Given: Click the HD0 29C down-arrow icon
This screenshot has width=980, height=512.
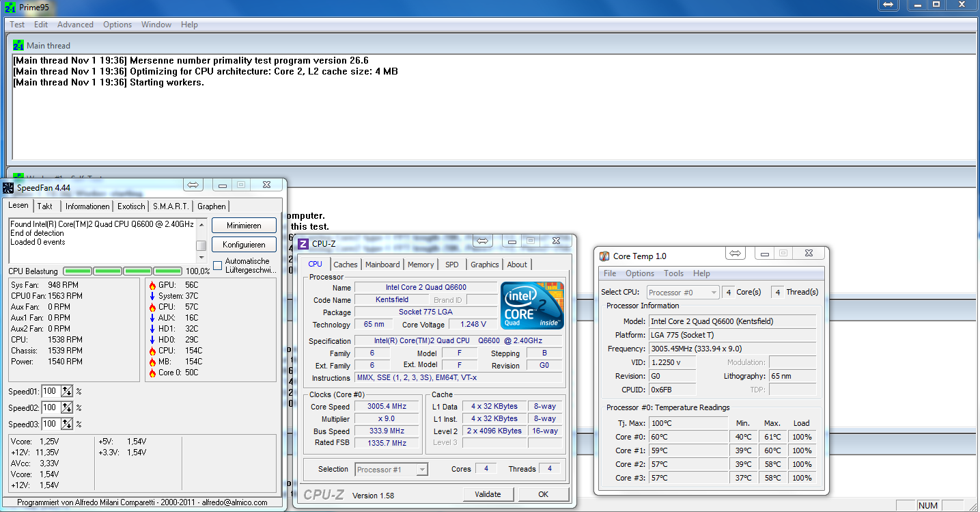Looking at the screenshot, I should pyautogui.click(x=152, y=340).
